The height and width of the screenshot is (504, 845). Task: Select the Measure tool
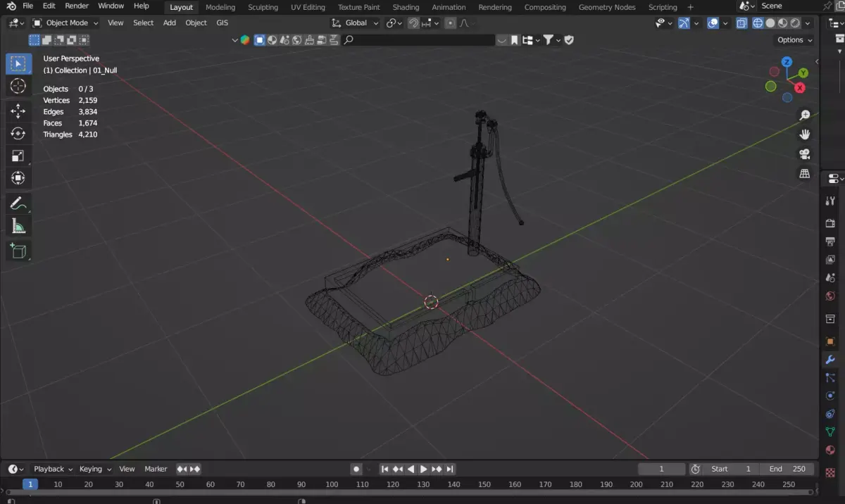pos(18,226)
